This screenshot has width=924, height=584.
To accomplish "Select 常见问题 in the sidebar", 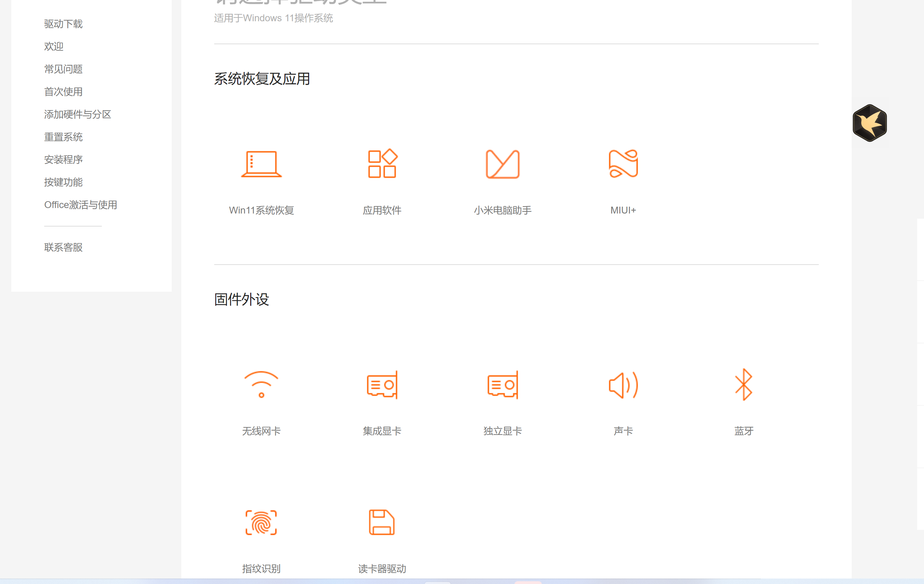I will 63,69.
